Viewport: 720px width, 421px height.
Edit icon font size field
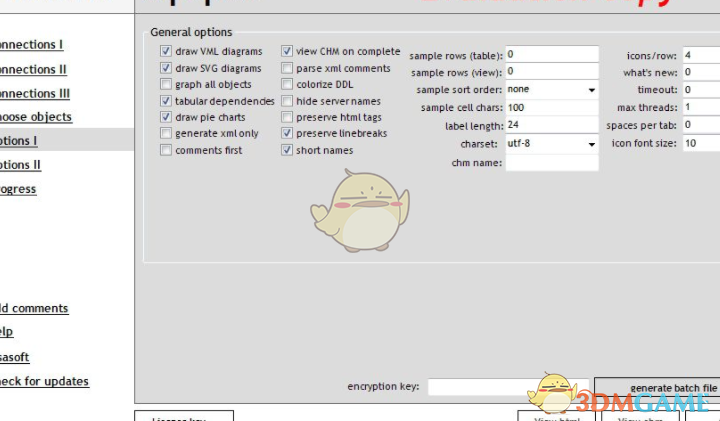701,143
